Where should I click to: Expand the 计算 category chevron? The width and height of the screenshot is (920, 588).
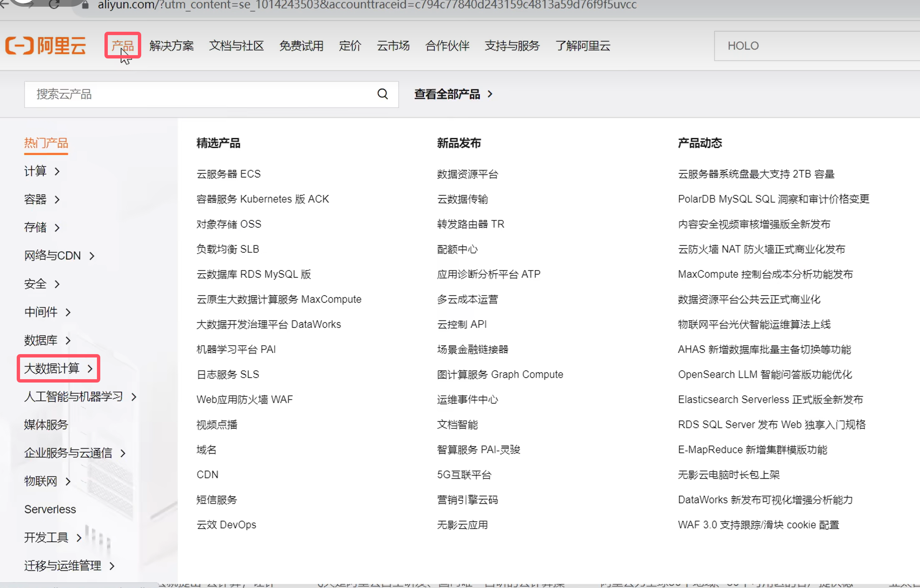coord(57,171)
